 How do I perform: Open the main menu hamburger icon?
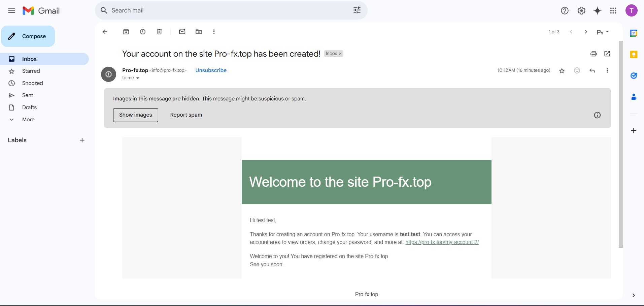11,10
